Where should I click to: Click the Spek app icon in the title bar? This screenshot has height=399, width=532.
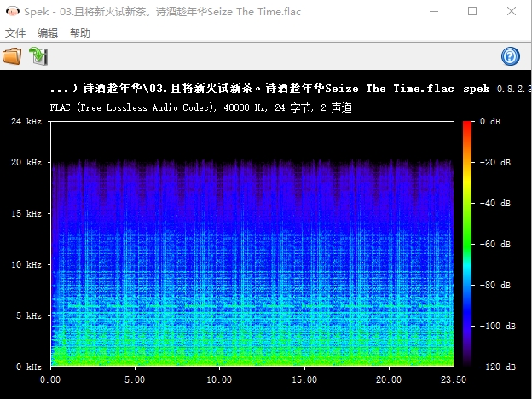tap(13, 12)
